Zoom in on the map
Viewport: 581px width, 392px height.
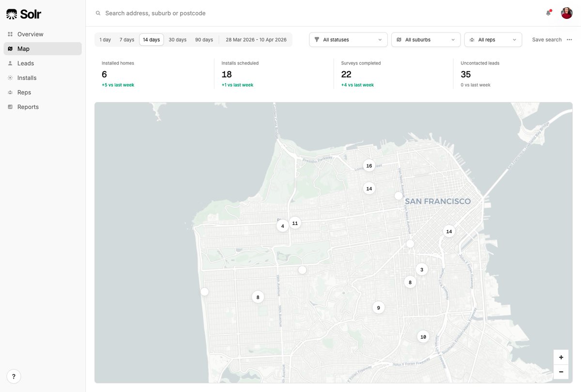point(561,357)
